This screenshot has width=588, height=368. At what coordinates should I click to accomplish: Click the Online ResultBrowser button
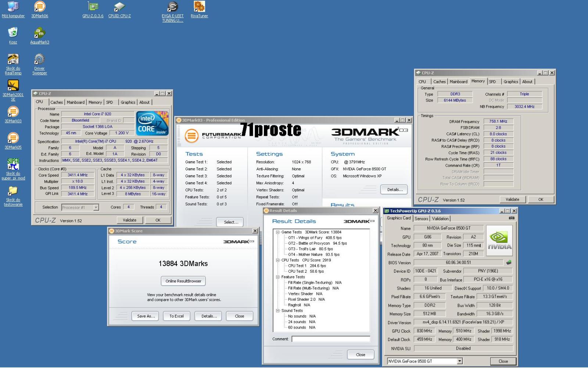click(183, 281)
